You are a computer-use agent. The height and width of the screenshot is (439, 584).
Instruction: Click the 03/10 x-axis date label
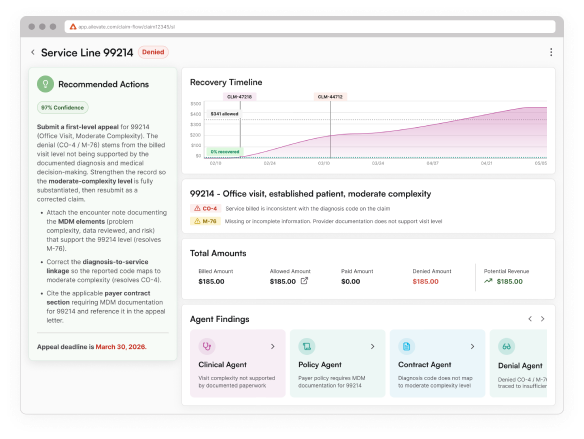click(x=324, y=163)
